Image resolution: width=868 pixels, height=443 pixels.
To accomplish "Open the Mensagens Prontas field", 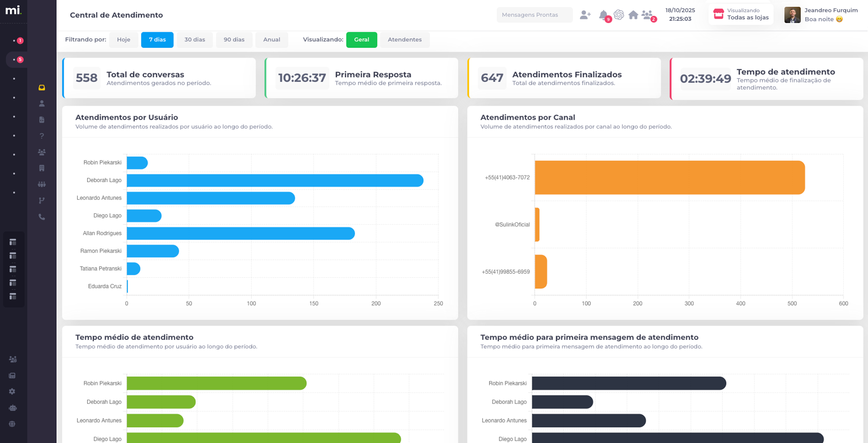I will [534, 15].
